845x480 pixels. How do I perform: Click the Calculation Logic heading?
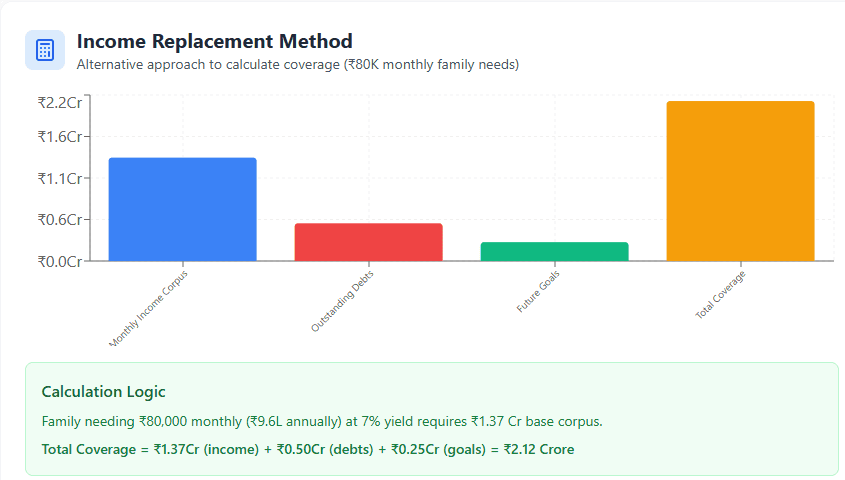point(103,392)
